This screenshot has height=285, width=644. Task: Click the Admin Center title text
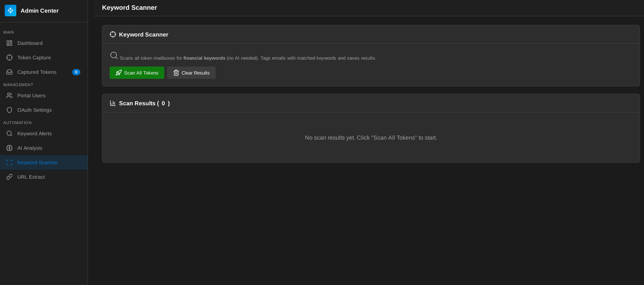click(39, 11)
